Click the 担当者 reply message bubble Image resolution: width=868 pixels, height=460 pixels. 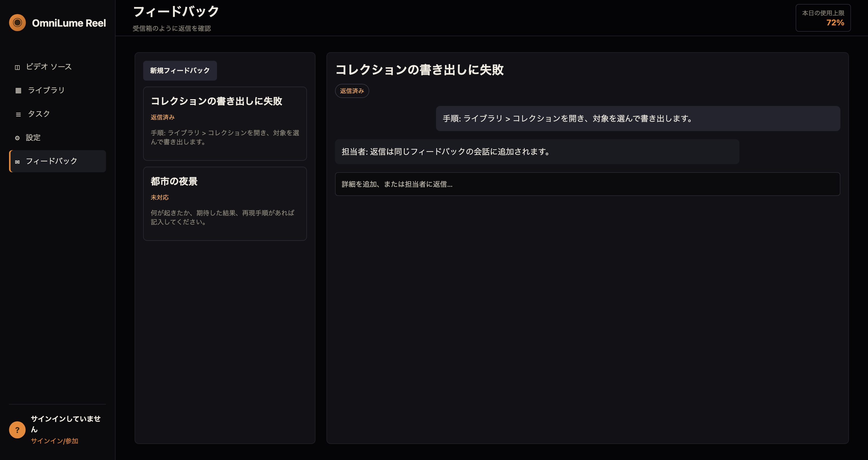(537, 152)
